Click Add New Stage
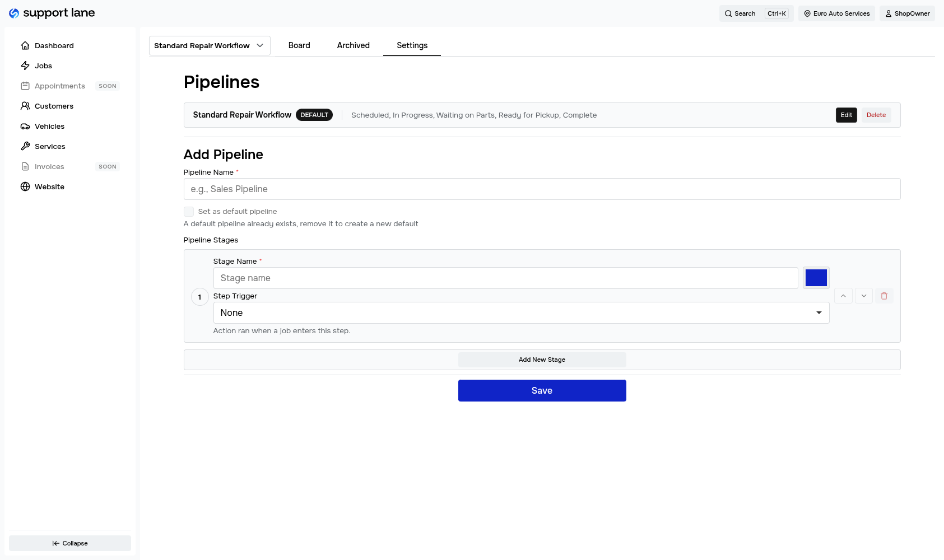This screenshot has width=944, height=560. point(542,360)
